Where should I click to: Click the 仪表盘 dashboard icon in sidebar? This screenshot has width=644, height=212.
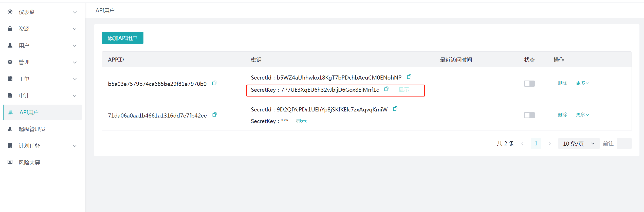10,12
